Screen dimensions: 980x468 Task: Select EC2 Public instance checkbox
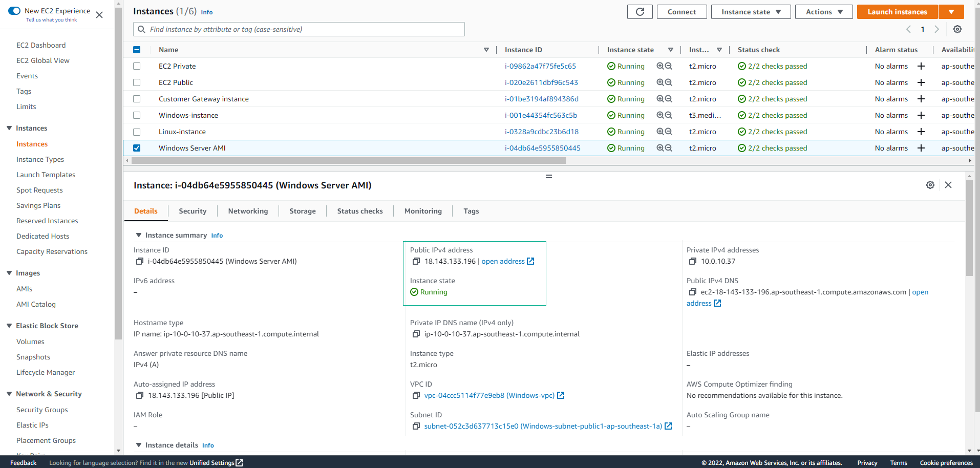click(x=137, y=82)
